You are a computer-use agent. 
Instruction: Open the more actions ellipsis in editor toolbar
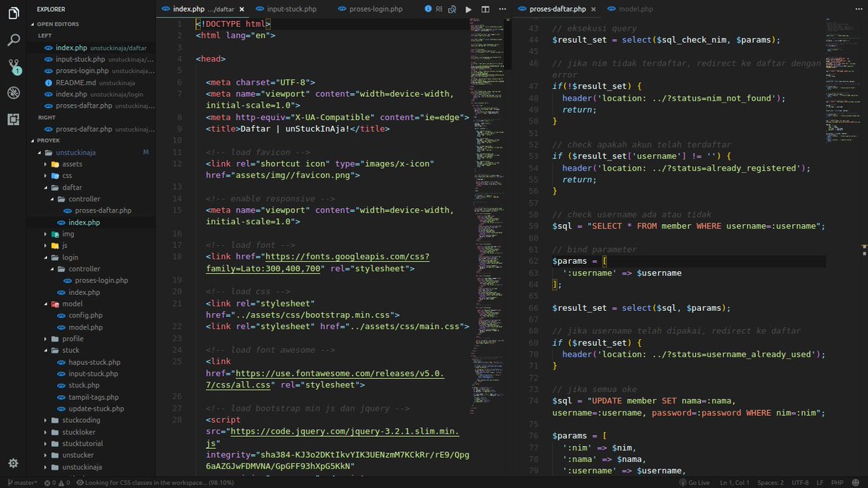[x=502, y=9]
